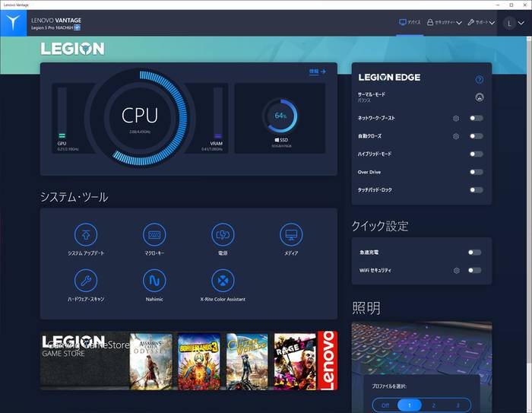Click the 照明 heading

[x=366, y=308]
